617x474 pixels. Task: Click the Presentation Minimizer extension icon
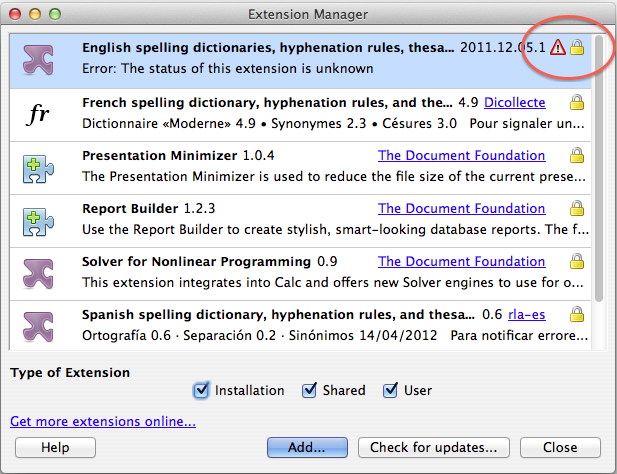tap(37, 167)
